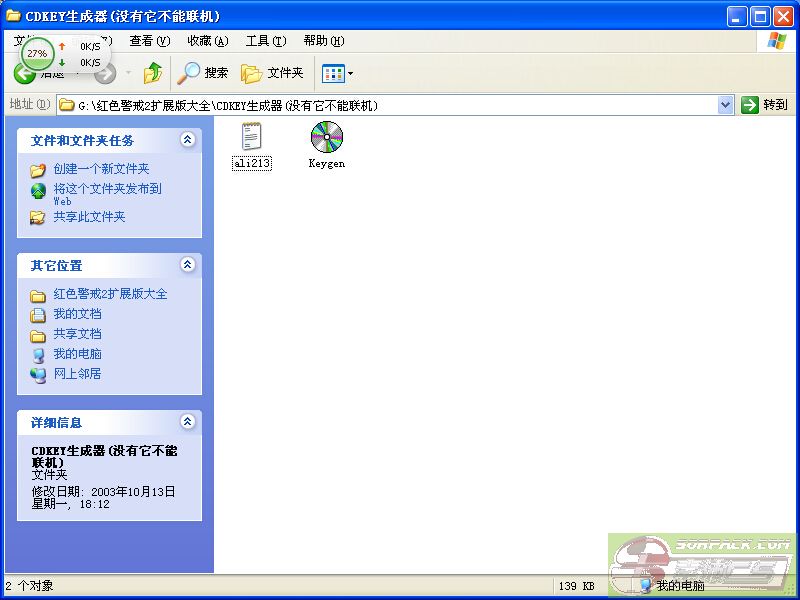The image size is (800, 600).
Task: Click the Up one level folder icon
Action: (x=152, y=73)
